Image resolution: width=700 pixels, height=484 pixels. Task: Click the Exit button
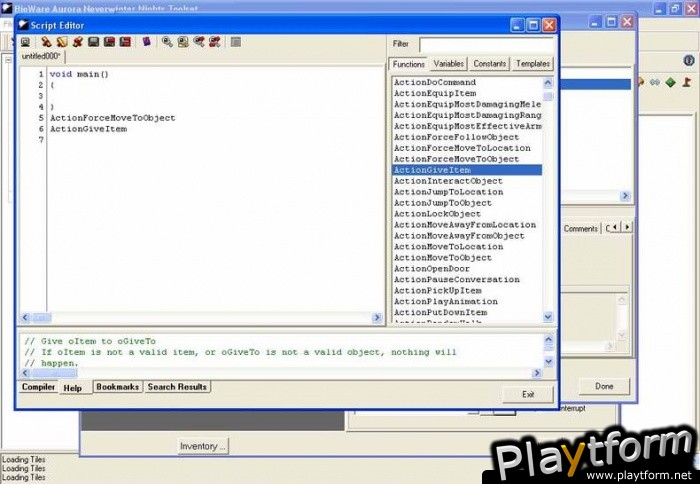(528, 394)
